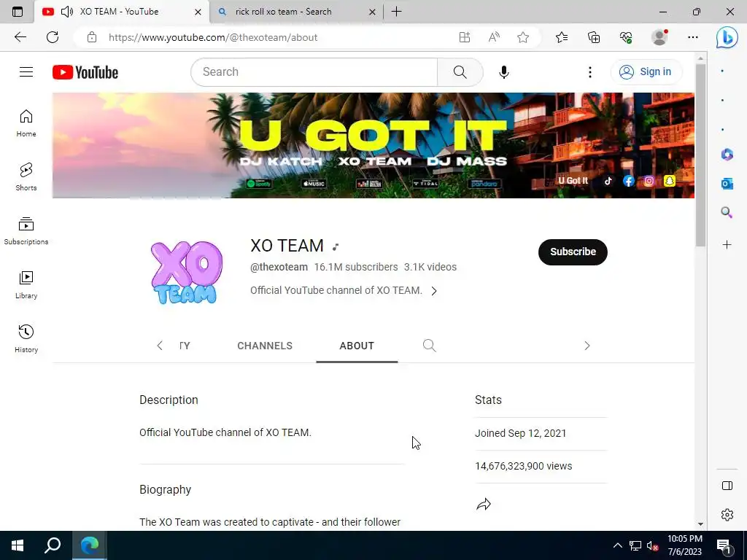
Task: Click Edge icon in taskbar
Action: coord(90,545)
